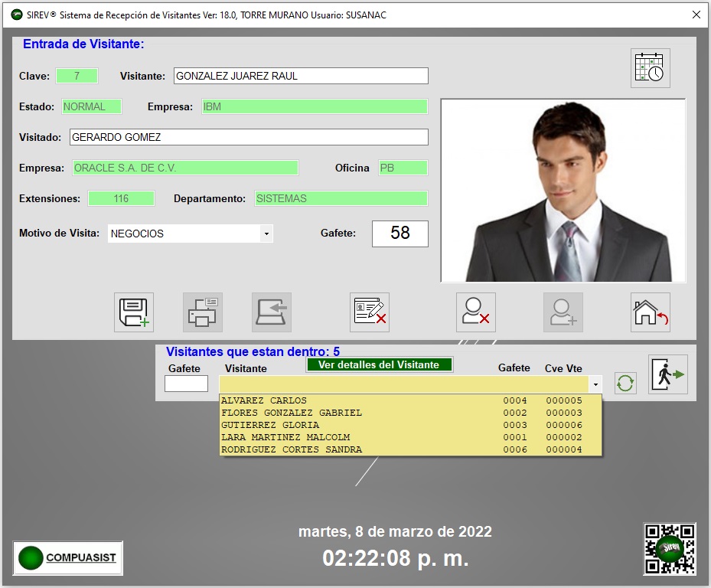Click the add new visitor icon
Screen dimensions: 711x588
click(x=563, y=312)
